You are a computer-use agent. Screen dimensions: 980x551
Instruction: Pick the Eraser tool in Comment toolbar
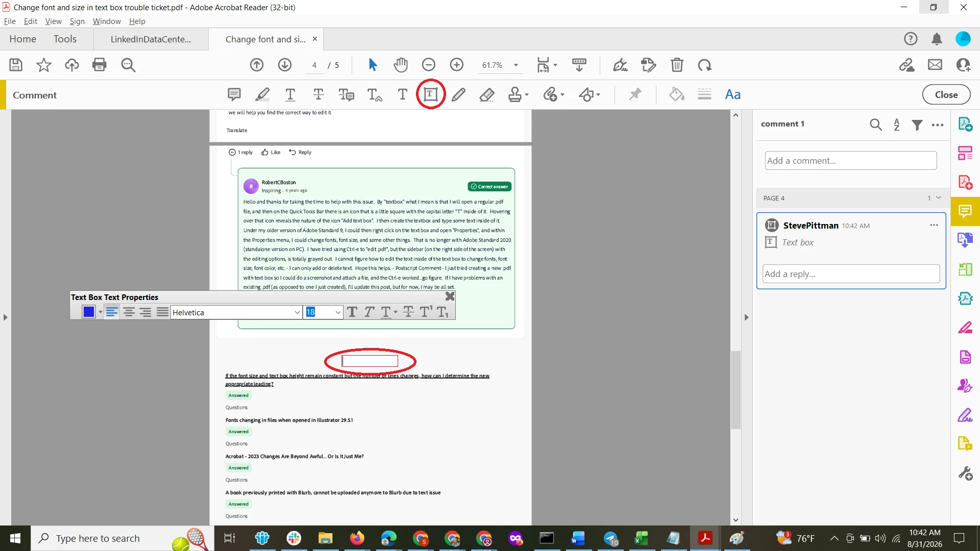487,94
